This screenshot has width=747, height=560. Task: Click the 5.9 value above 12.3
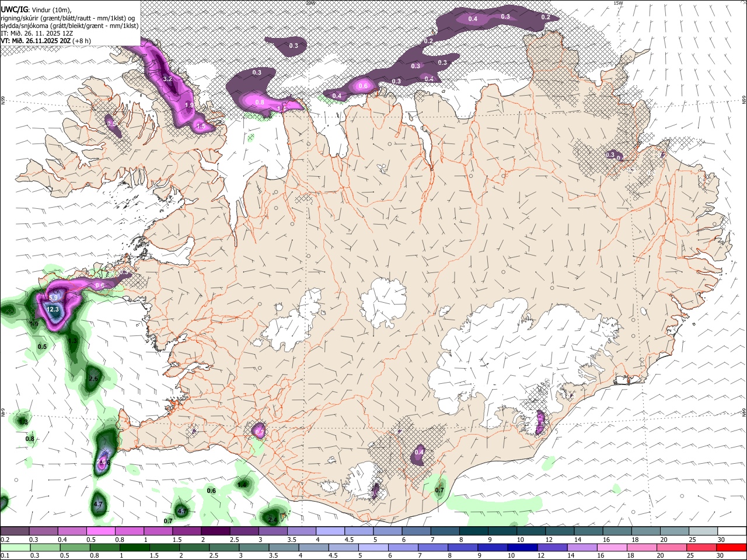coord(53,297)
